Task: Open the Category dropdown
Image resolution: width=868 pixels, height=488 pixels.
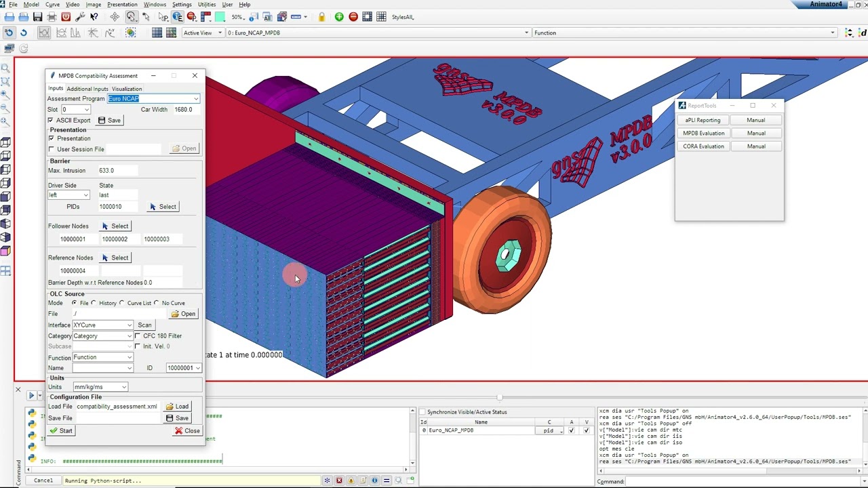Action: [129, 336]
